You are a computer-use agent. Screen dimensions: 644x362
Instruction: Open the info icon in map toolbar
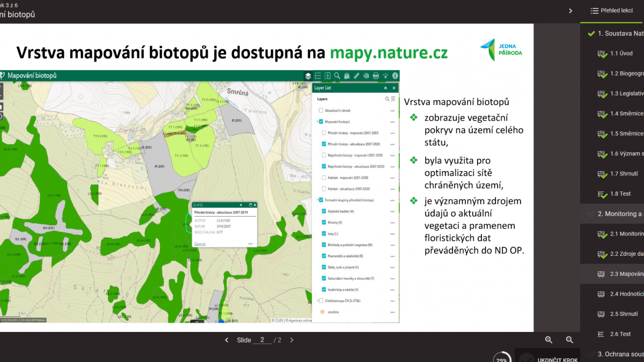click(395, 76)
